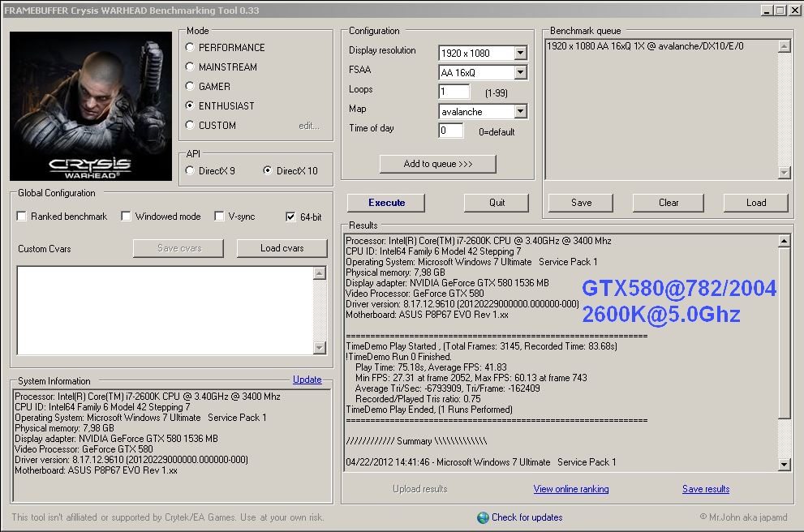Click the 'Play Time: 75.18s, Average FPS: 41.83' line

431,367
